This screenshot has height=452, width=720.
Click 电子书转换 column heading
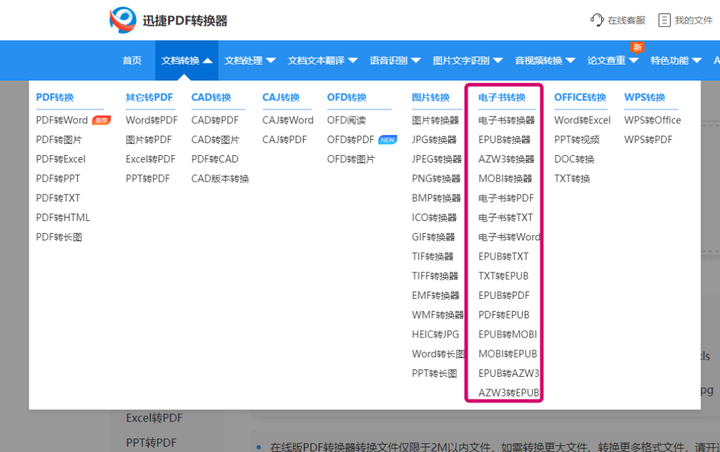[x=502, y=97]
